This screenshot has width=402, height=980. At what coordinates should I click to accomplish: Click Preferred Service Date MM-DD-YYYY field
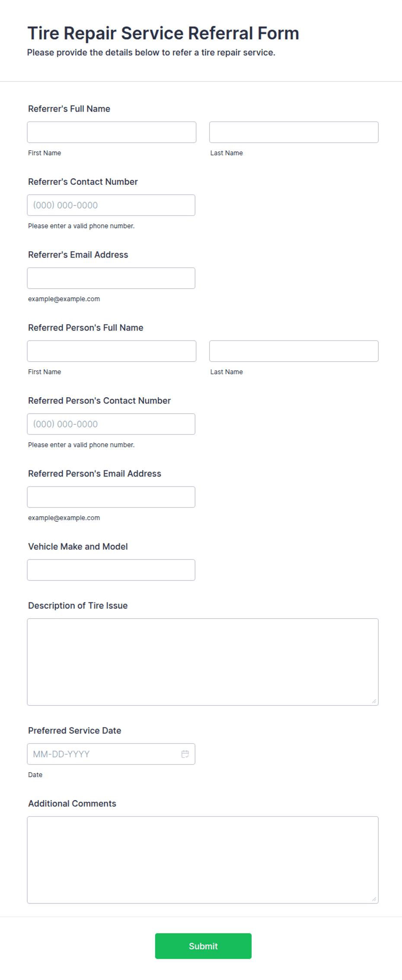[x=111, y=754]
